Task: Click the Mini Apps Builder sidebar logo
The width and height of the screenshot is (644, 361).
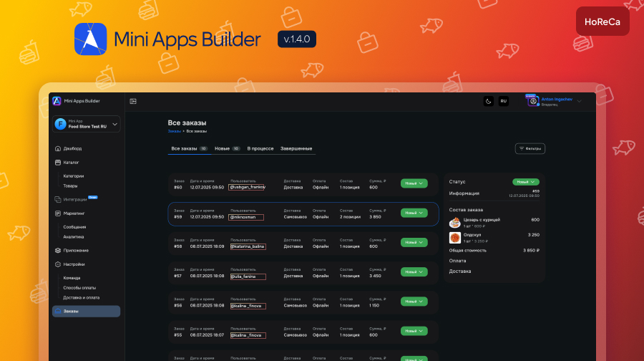Action: tap(57, 101)
